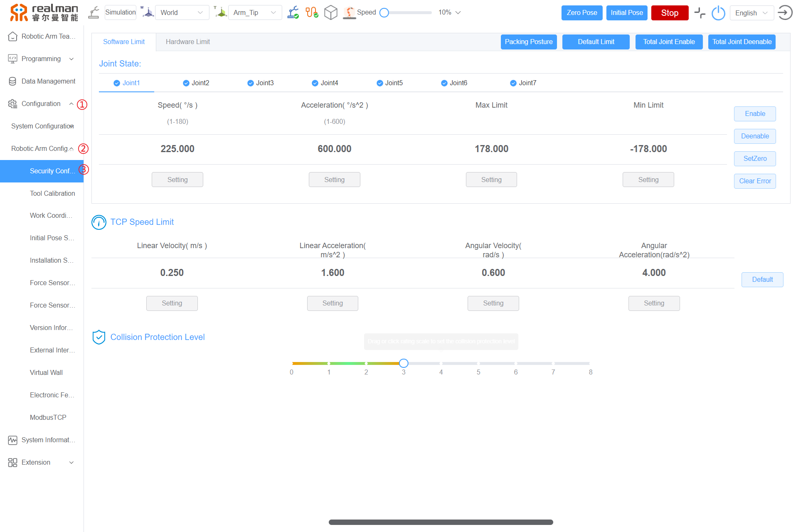Click the robotic arm mode icon beside Simulation
The image size is (798, 532).
[94, 12]
